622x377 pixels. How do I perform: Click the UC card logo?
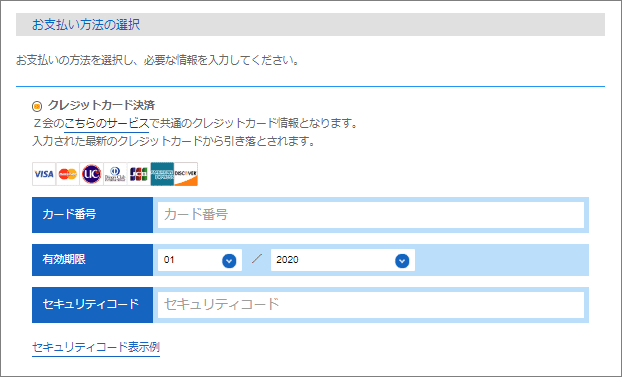coord(91,174)
